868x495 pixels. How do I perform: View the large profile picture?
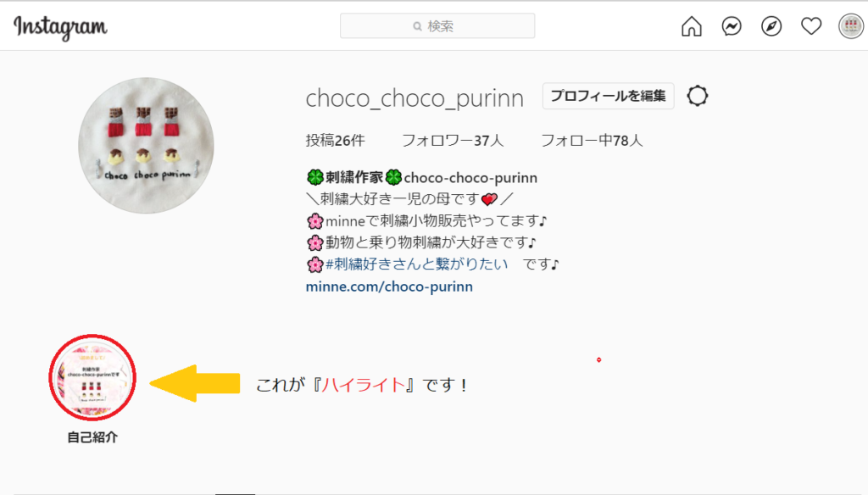[146, 146]
